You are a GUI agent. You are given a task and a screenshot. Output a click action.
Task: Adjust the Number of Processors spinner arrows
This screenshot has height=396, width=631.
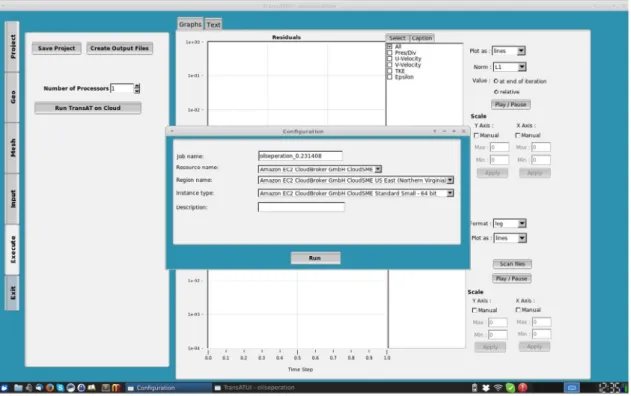(137, 88)
